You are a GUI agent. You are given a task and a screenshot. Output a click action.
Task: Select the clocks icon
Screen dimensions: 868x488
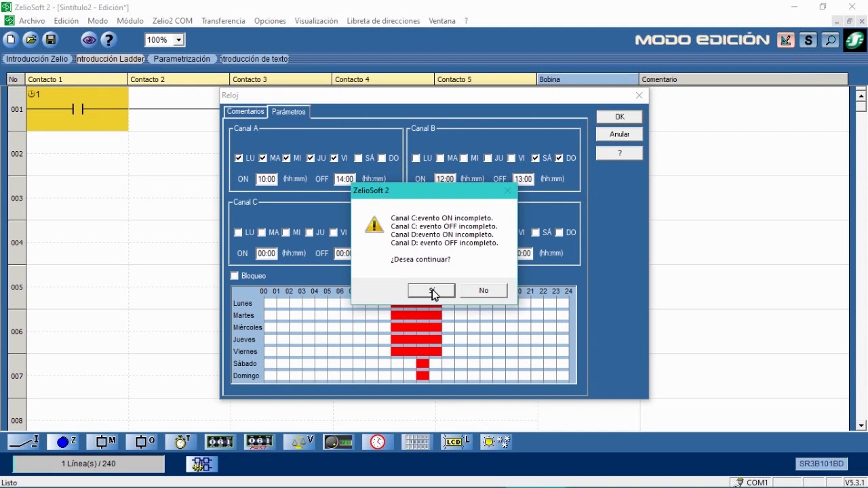(x=378, y=442)
